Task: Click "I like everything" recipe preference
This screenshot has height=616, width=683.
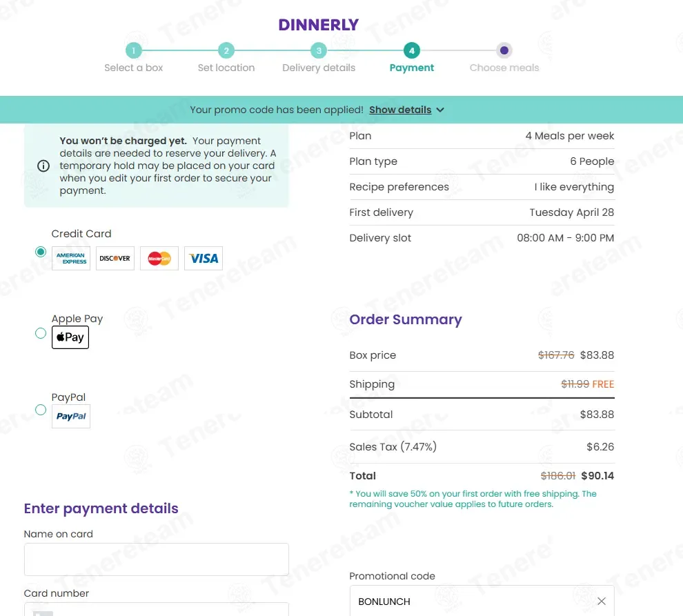Action: pyautogui.click(x=574, y=187)
